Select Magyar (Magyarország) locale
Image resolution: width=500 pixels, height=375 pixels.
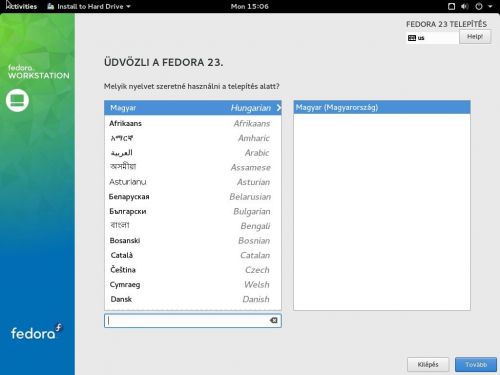pyautogui.click(x=382, y=107)
